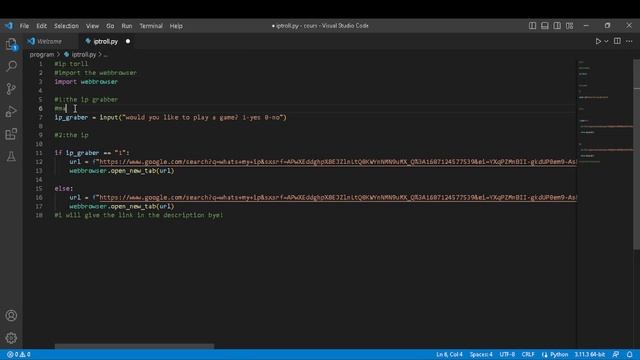Viewport: 640px width, 360px height.
Task: Click the unsaved dot on iptroll.py tab
Action: [x=128, y=41]
